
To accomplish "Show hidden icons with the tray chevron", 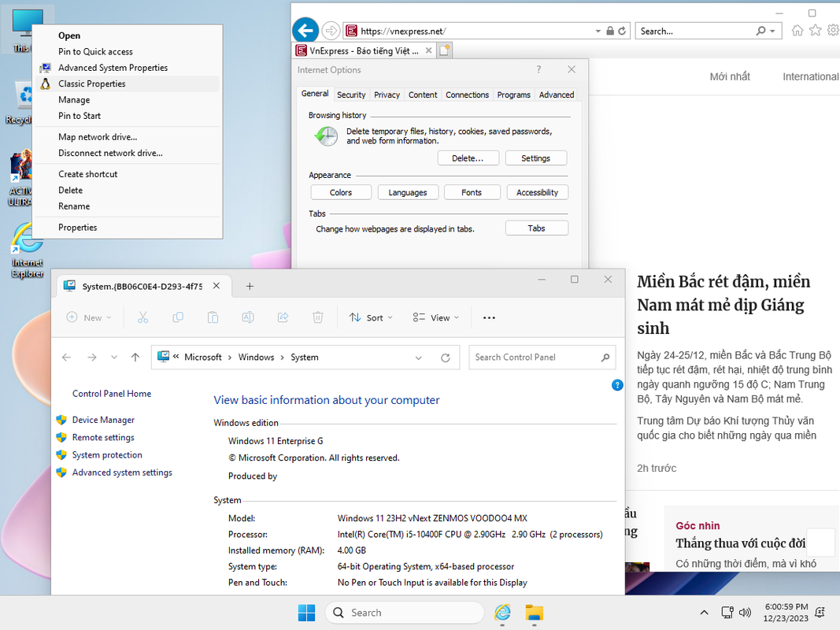I will pos(705,613).
